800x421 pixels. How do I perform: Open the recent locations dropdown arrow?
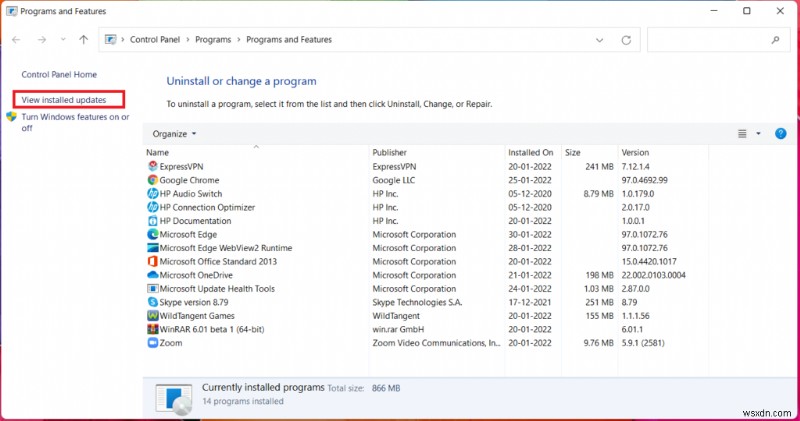coord(63,40)
